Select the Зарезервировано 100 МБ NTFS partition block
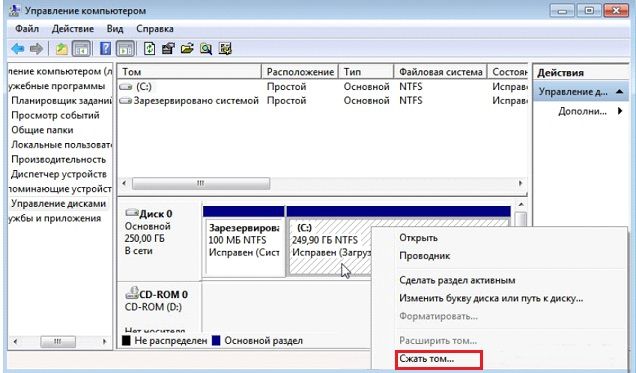The height and width of the screenshot is (373, 636). 243,247
